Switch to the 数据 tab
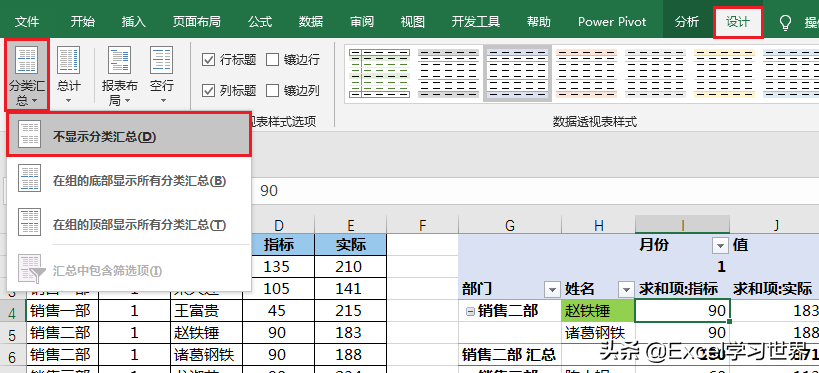Viewport: 819px width, 373px height. [311, 21]
